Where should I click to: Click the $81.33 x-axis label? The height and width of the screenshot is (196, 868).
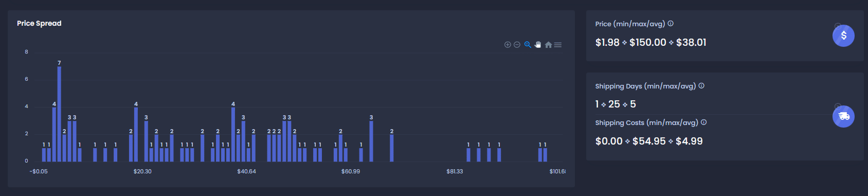click(x=455, y=171)
